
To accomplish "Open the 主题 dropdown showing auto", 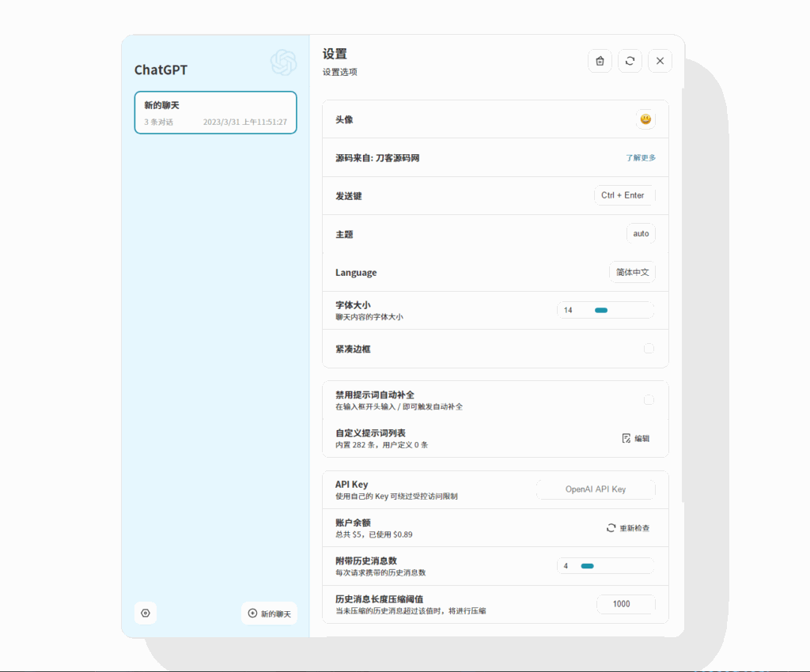I will [x=641, y=233].
